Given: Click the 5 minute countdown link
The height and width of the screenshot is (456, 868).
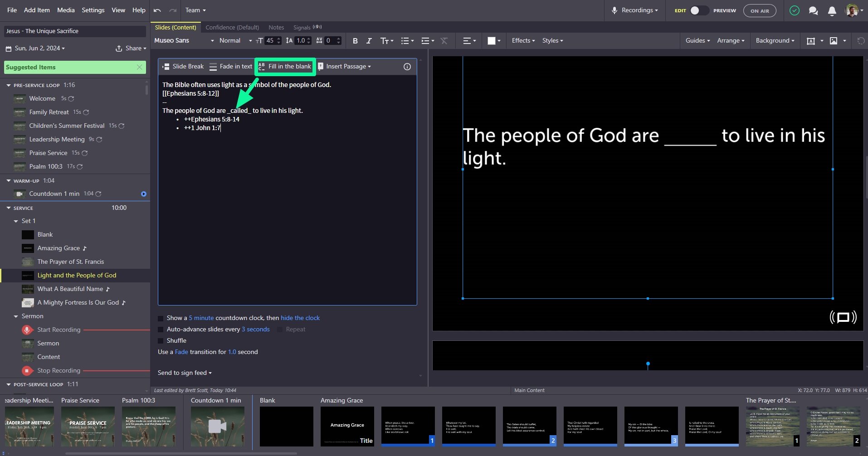Looking at the screenshot, I should (201, 318).
